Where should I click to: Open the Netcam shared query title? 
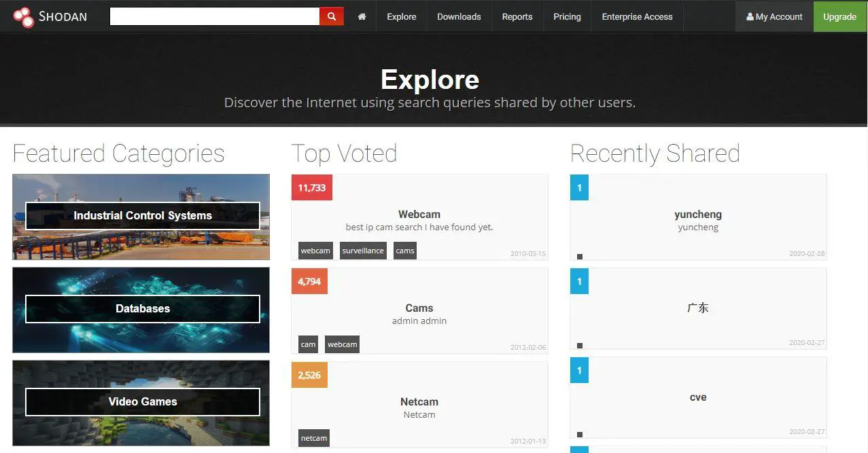click(419, 401)
